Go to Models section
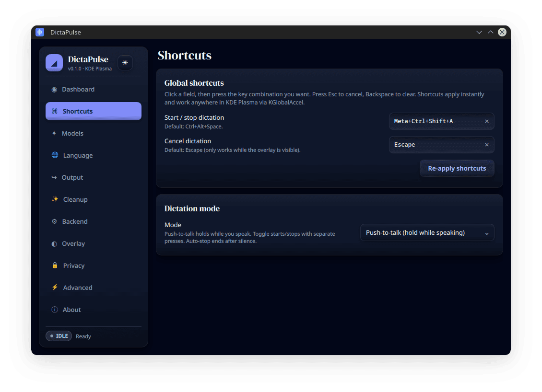Image resolution: width=542 pixels, height=392 pixels. coord(94,133)
